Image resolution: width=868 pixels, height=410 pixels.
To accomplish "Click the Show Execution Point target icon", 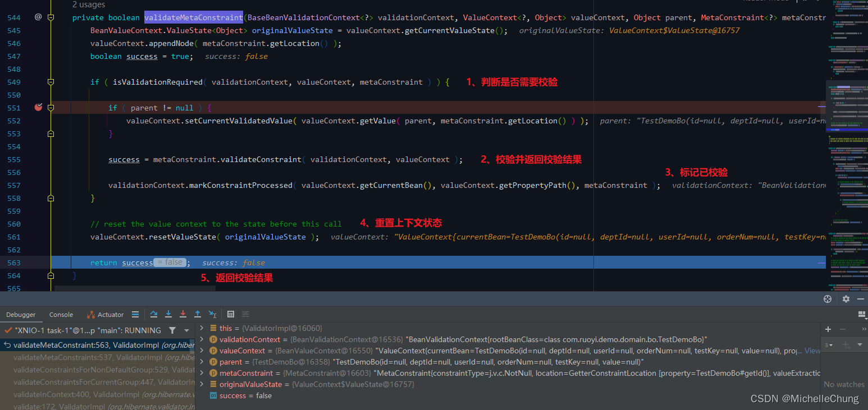I will tap(827, 299).
